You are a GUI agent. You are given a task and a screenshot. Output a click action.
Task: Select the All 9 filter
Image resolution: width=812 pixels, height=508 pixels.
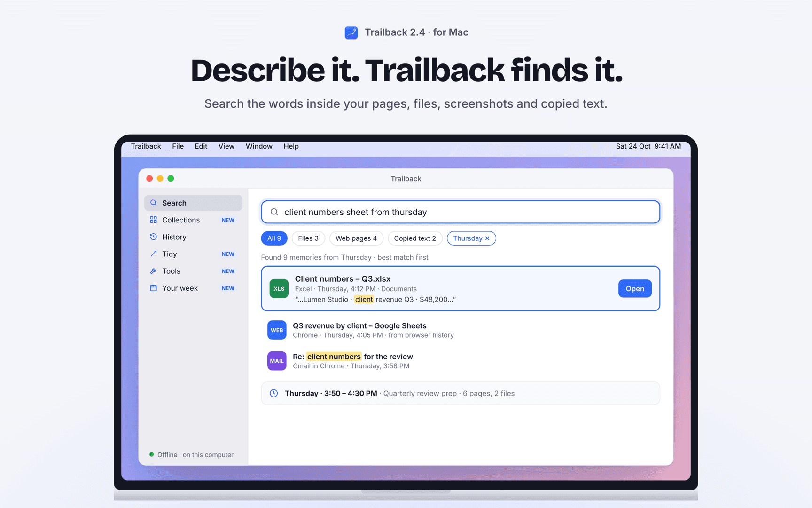(x=274, y=238)
